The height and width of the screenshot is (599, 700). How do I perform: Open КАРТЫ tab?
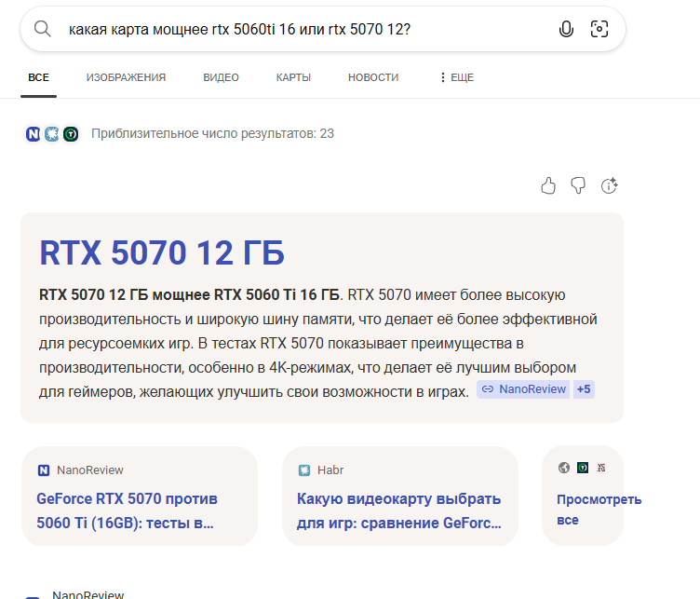(293, 77)
